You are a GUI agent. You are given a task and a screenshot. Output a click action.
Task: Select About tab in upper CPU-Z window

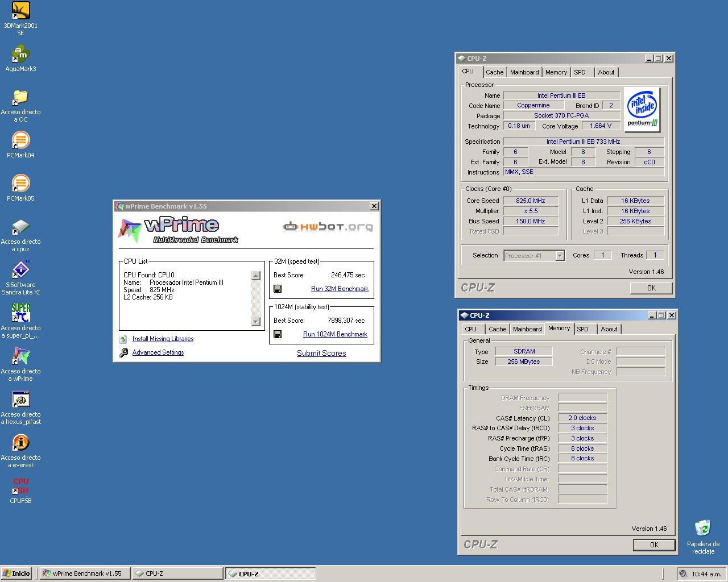point(606,72)
